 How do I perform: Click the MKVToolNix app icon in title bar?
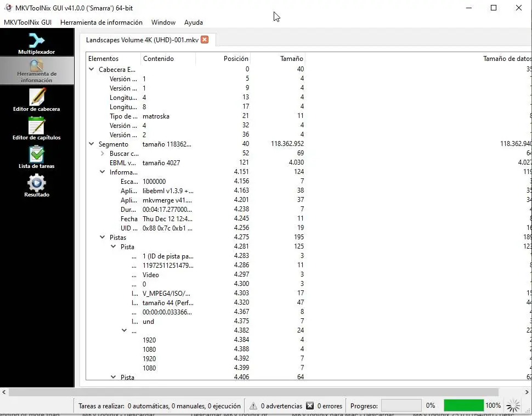pyautogui.click(x=8, y=8)
